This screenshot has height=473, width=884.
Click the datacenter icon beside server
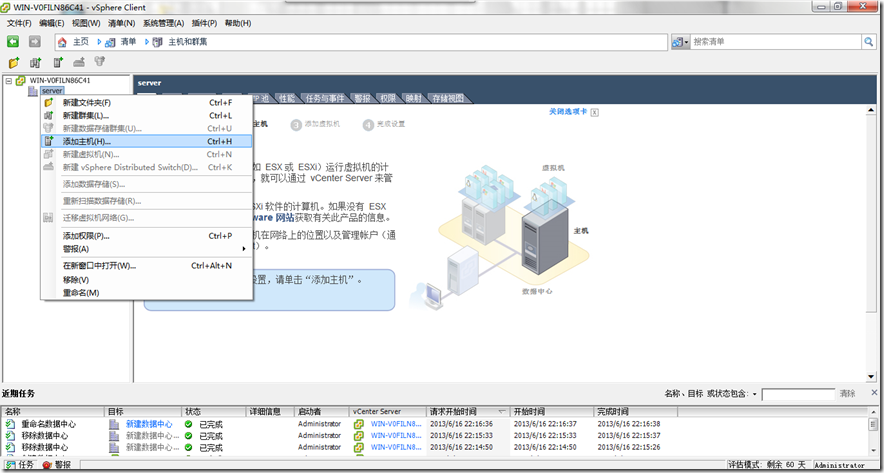click(33, 91)
